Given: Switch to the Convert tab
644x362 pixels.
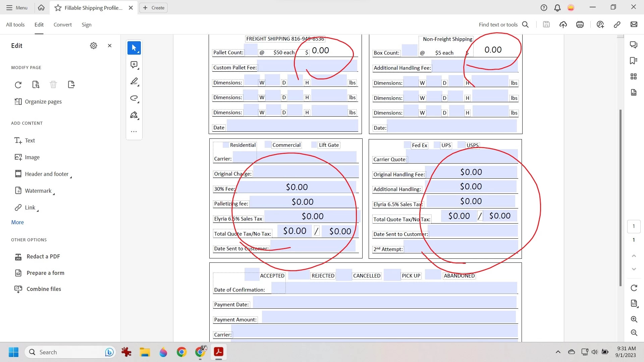Looking at the screenshot, I should coord(62,25).
